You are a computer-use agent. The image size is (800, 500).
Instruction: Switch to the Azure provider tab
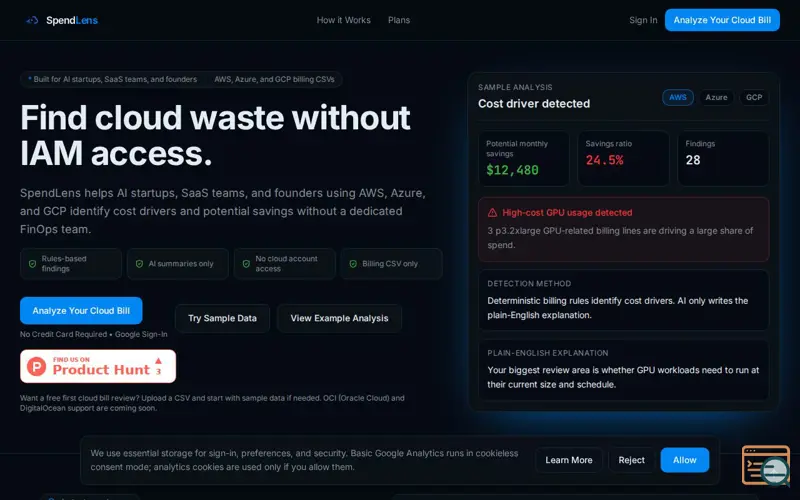coord(716,97)
